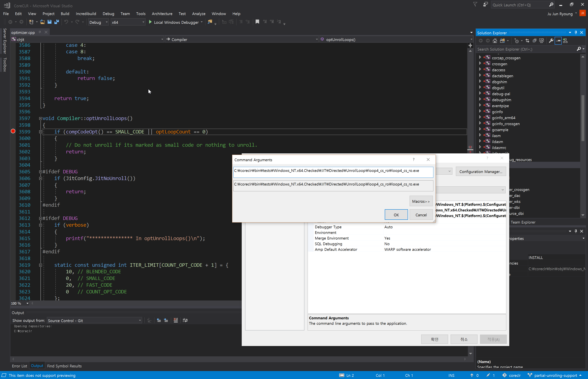Start debugging with the green play arrow
Image resolution: width=588 pixels, height=379 pixels.
tap(150, 22)
